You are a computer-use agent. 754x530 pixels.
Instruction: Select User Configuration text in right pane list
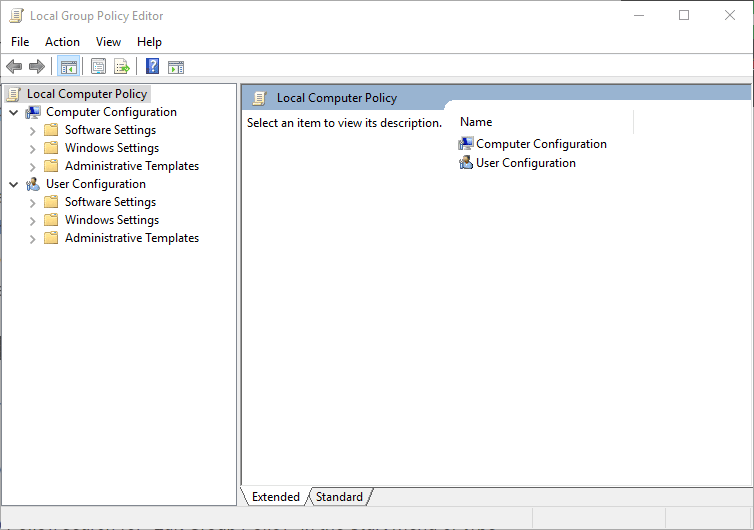[x=526, y=163]
